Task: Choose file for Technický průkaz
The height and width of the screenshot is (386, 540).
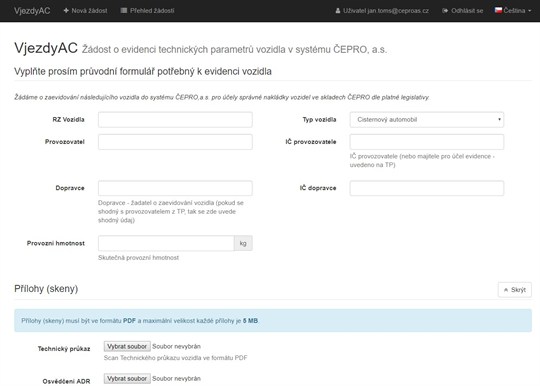Action: coord(127,346)
